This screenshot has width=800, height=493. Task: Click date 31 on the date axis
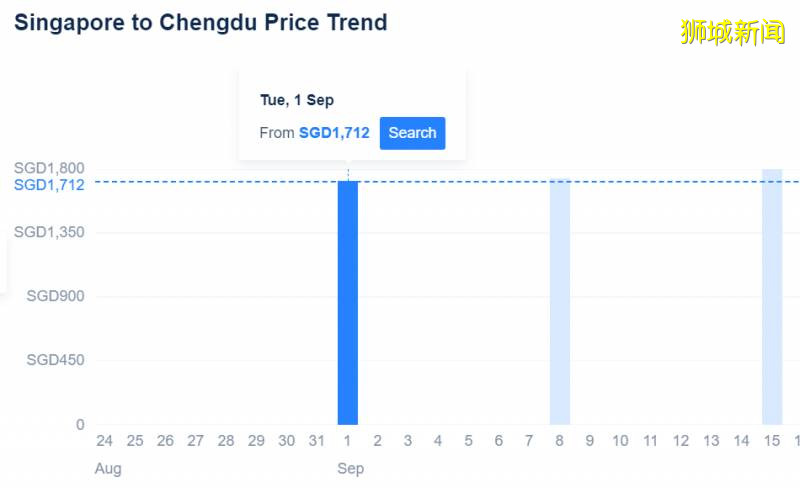[317, 441]
